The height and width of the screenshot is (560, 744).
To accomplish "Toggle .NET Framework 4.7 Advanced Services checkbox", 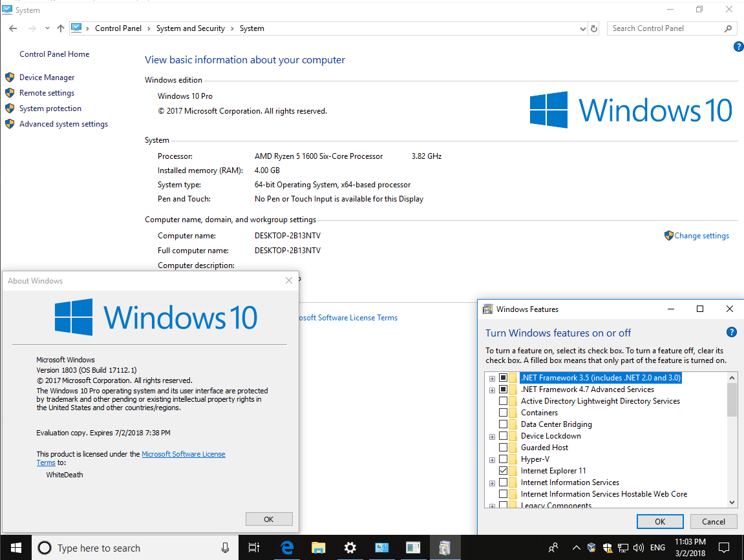I will click(503, 389).
